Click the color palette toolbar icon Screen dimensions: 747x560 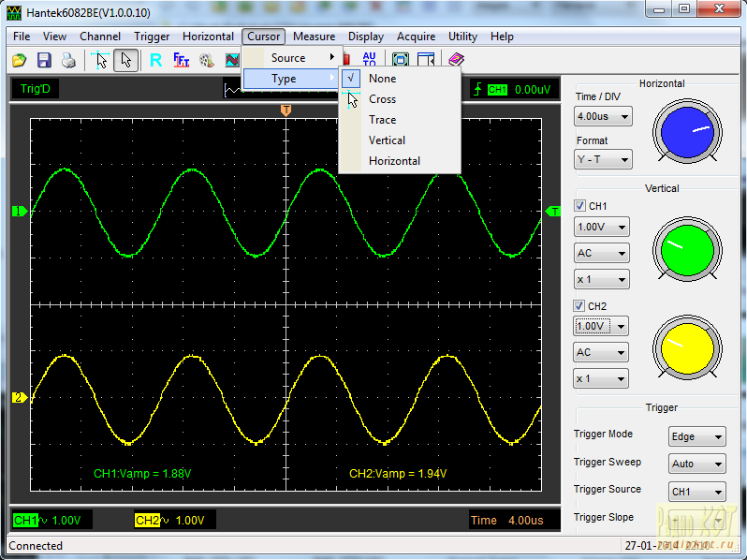[206, 60]
